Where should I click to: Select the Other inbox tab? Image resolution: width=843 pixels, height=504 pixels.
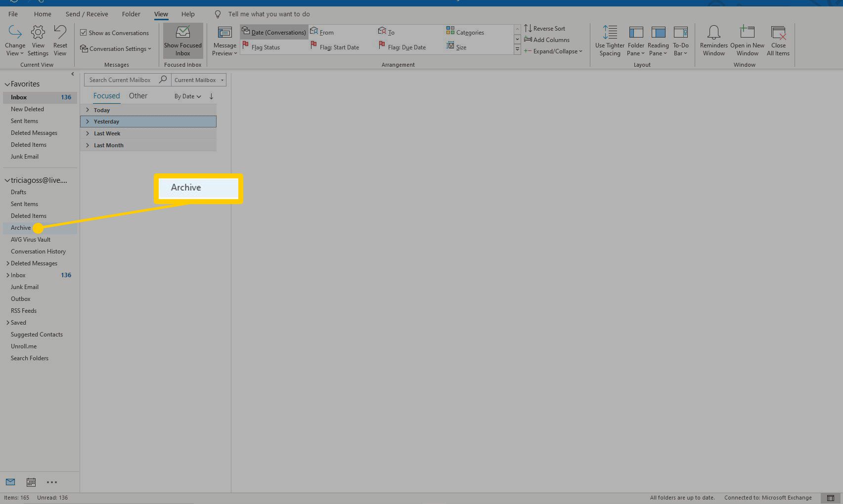click(138, 96)
